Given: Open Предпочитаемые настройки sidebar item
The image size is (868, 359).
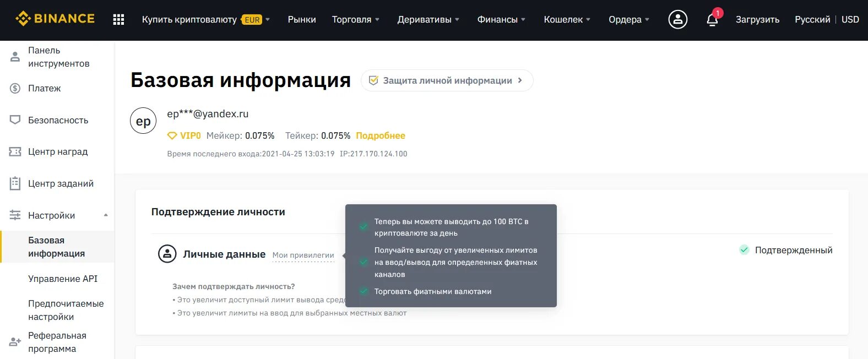Looking at the screenshot, I should [66, 310].
